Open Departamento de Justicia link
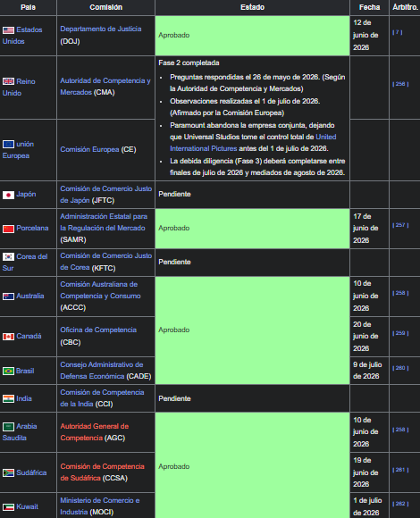This screenshot has width=420, height=518. [101, 29]
